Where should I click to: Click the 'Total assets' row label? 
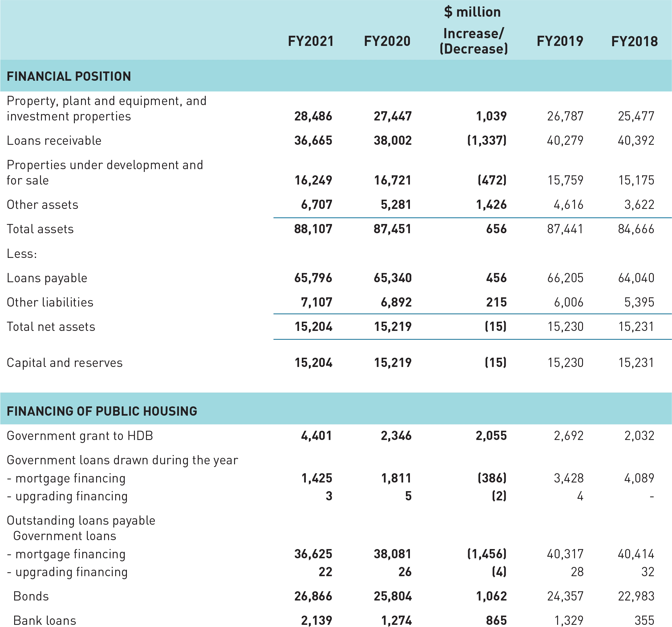coord(40,229)
